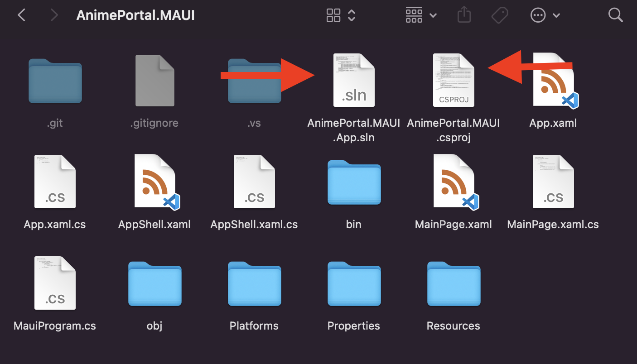Click the AnimePortal.MAUI window title

pos(135,15)
